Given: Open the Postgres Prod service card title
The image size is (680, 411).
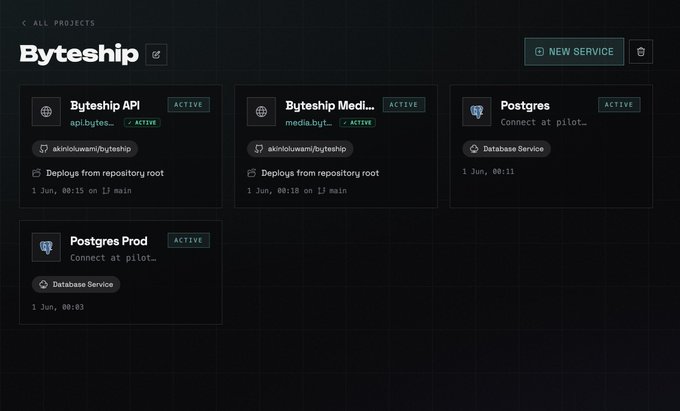Looking at the screenshot, I should click(x=108, y=241).
